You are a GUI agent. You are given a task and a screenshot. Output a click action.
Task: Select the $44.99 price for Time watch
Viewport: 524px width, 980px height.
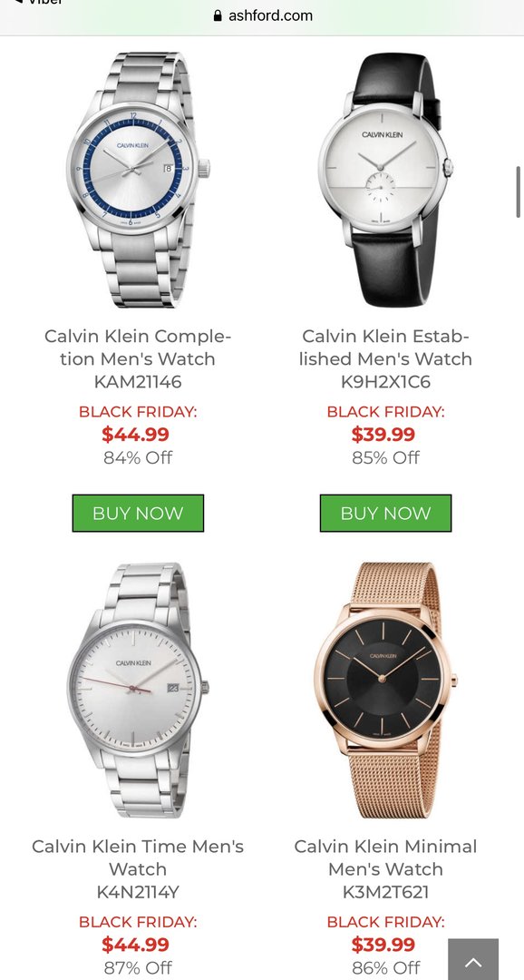(x=135, y=944)
